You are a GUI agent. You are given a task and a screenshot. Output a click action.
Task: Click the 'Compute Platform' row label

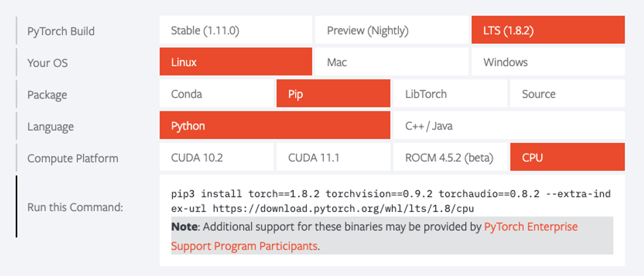coord(73,158)
